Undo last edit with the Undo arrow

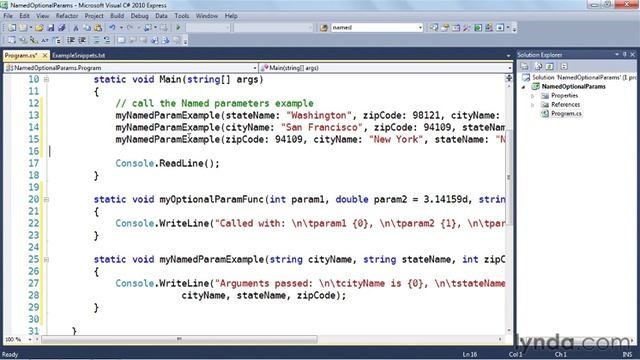pyautogui.click(x=112, y=28)
